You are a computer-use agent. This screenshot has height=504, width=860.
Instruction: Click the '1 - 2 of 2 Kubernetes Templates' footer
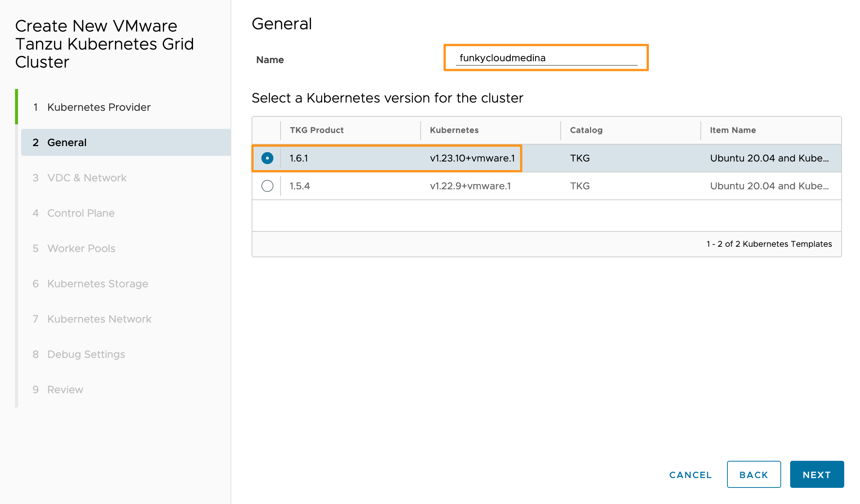(769, 244)
